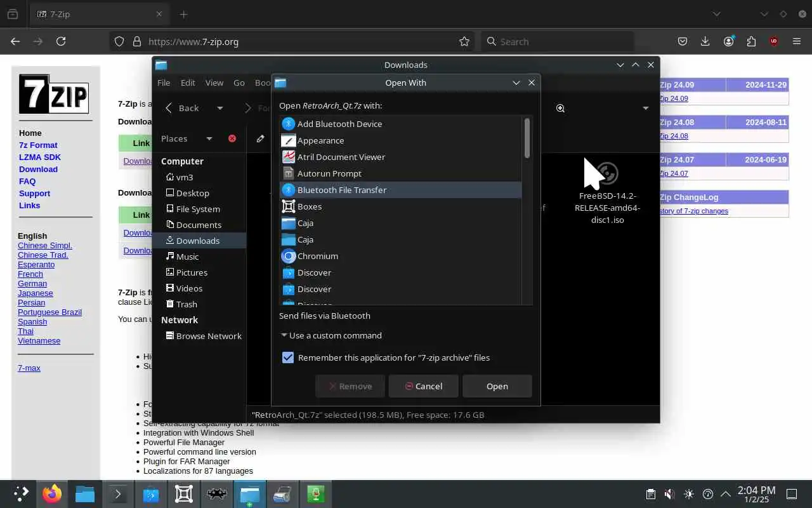This screenshot has width=812, height=508.
Task: Click the Firefox address bar
Action: [x=292, y=41]
